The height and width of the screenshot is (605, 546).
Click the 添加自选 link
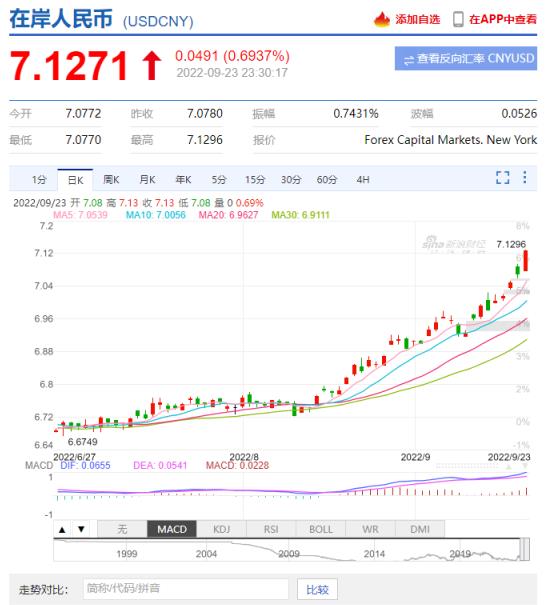(x=418, y=19)
